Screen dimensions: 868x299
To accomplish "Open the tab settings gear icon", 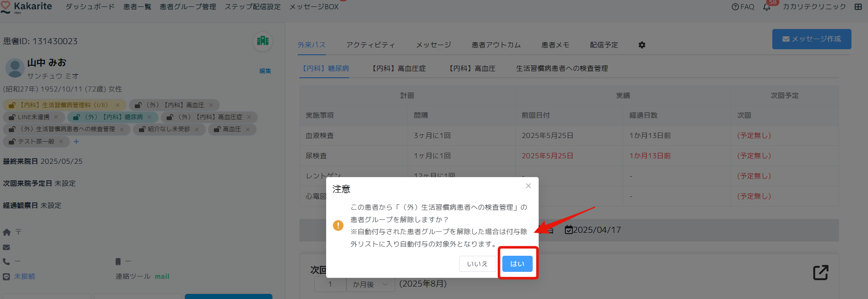I will point(642,45).
